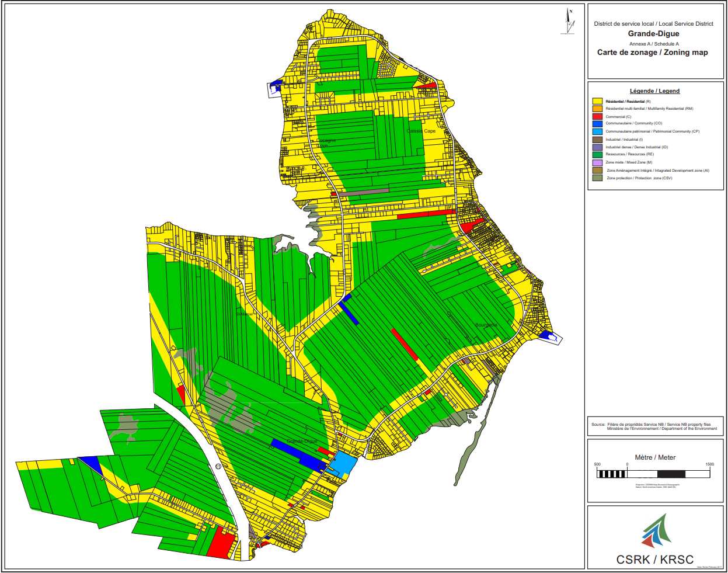Click the light blue patrimonial zone on map

[x=344, y=463]
